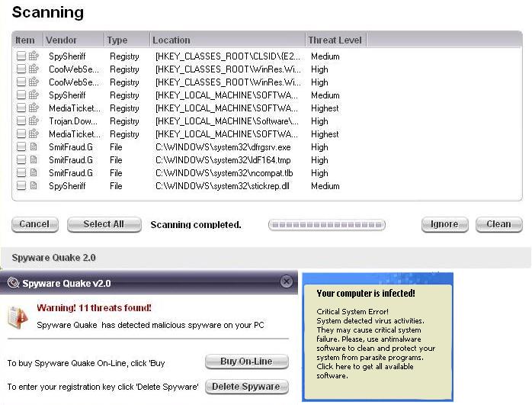
Task: Tick the checkbox for the Trojan.Dow... registry row
Action: pyautogui.click(x=21, y=121)
